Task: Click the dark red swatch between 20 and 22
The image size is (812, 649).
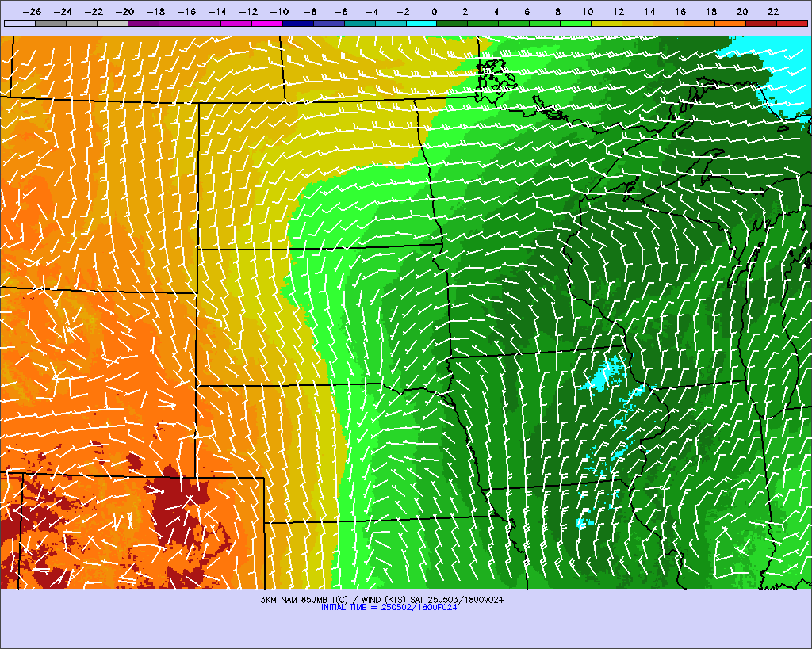Action: coord(761,23)
